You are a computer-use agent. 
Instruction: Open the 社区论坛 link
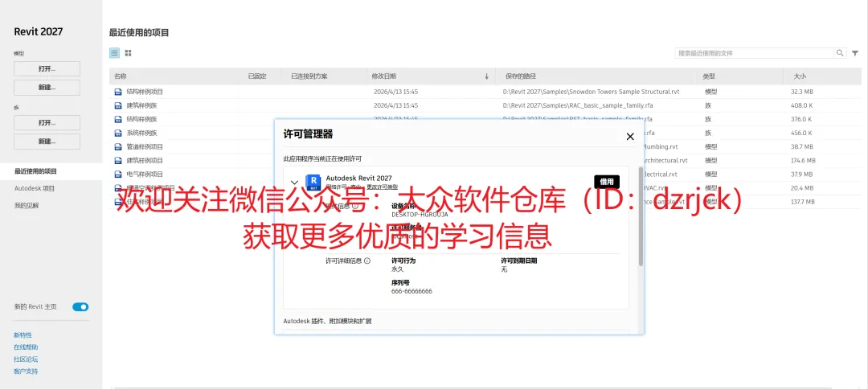(26, 359)
